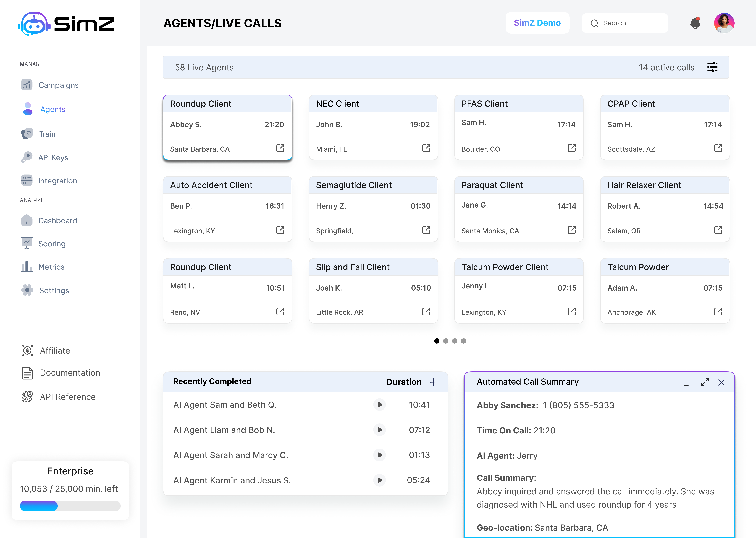The height and width of the screenshot is (538, 756).
Task: Click the Duration column header
Action: [x=404, y=382]
